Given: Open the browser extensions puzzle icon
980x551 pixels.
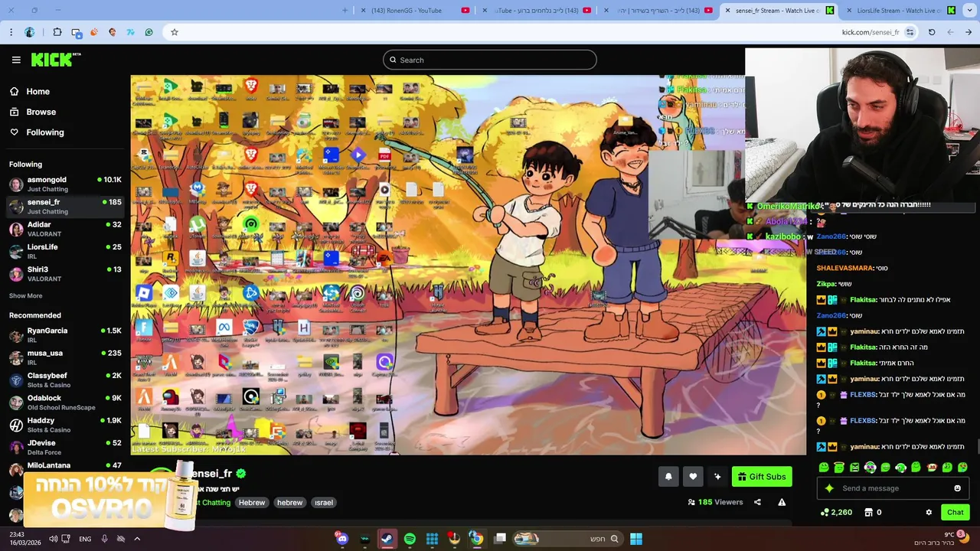Looking at the screenshot, I should click(x=57, y=32).
